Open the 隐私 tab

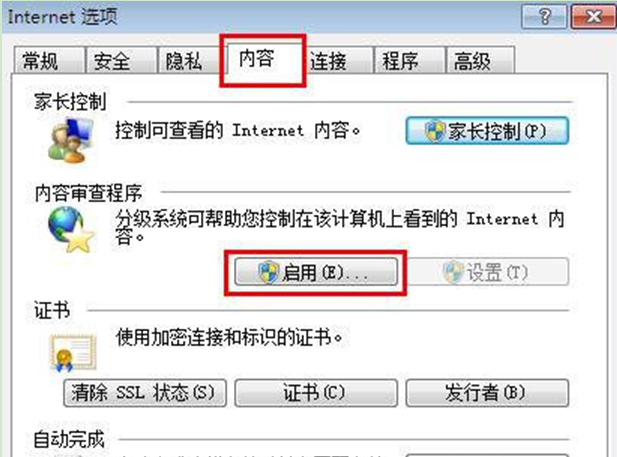coord(189,60)
